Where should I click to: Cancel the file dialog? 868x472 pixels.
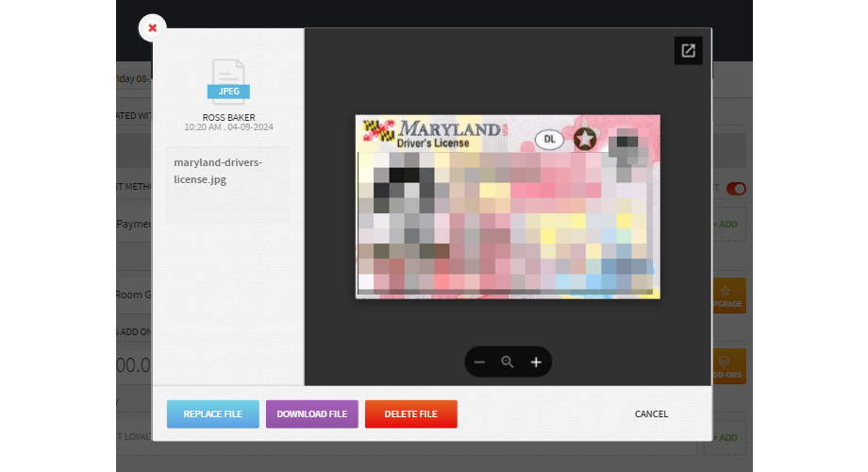(651, 413)
